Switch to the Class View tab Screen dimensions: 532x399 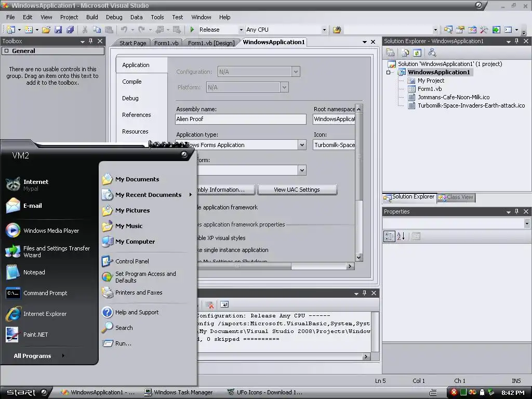456,197
